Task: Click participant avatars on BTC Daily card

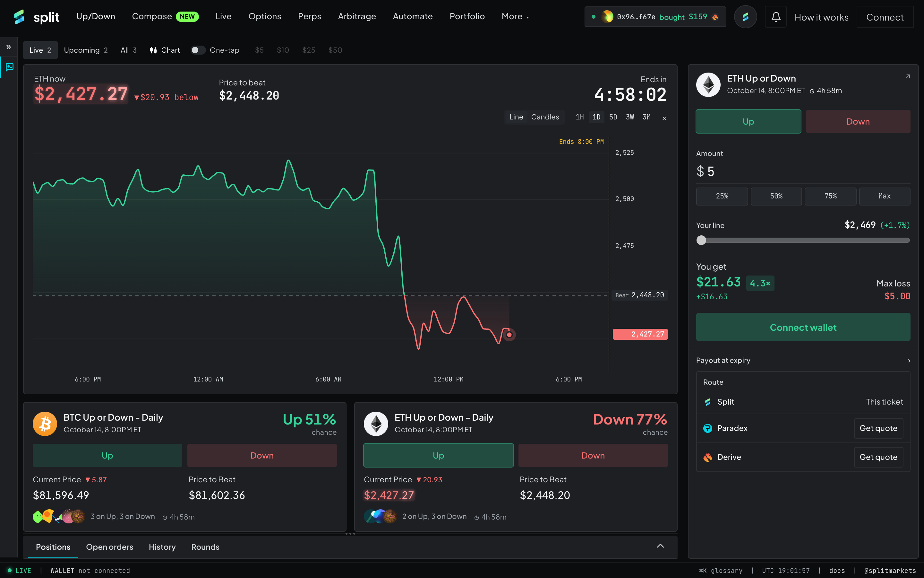Action: [x=59, y=516]
